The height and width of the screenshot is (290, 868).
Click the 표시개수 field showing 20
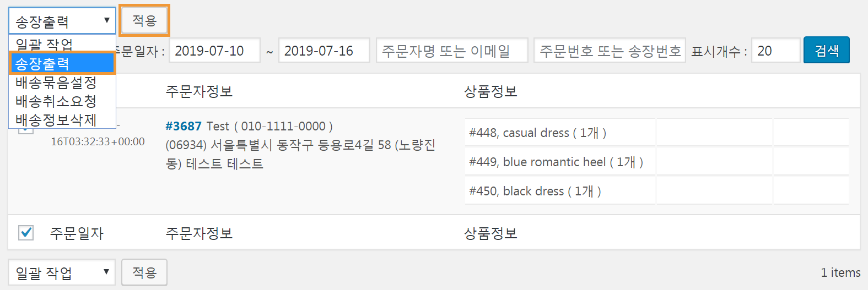(x=775, y=51)
